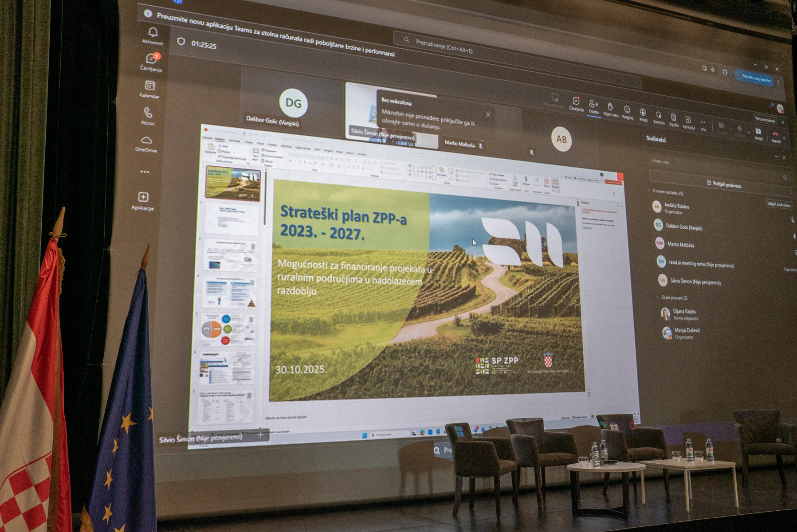Open Bilješke notes in meeting toolbar

point(673,118)
